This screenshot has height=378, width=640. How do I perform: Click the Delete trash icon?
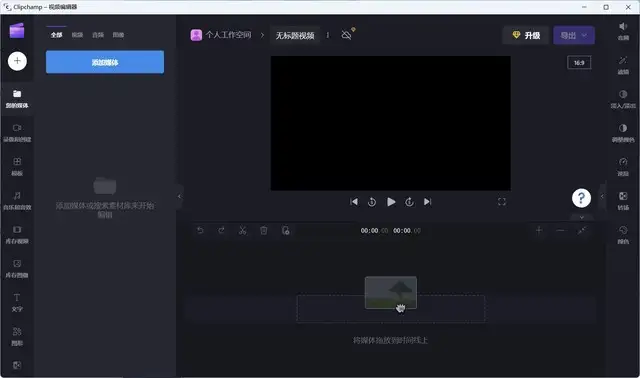coord(264,231)
